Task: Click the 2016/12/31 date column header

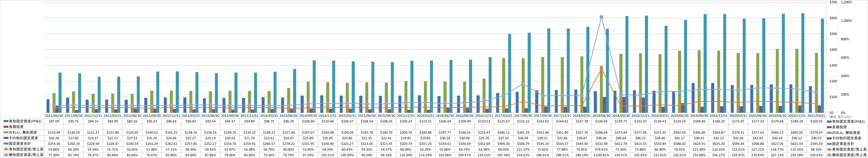Action: coord(484,116)
